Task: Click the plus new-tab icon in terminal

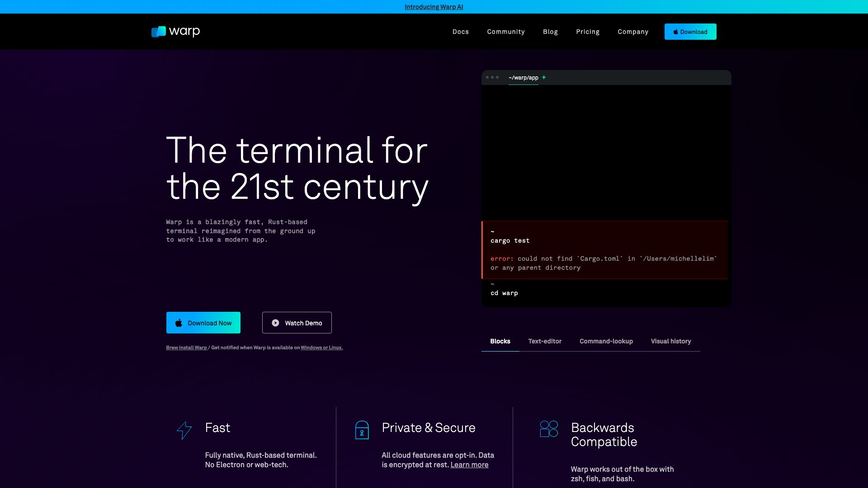Action: pos(543,77)
